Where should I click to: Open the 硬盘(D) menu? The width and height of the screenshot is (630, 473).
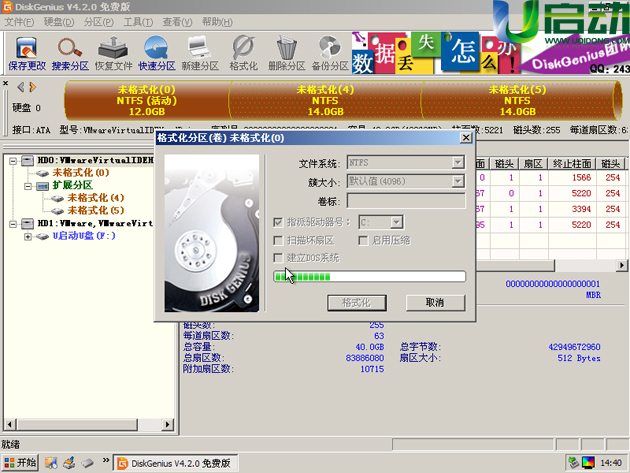(59, 22)
